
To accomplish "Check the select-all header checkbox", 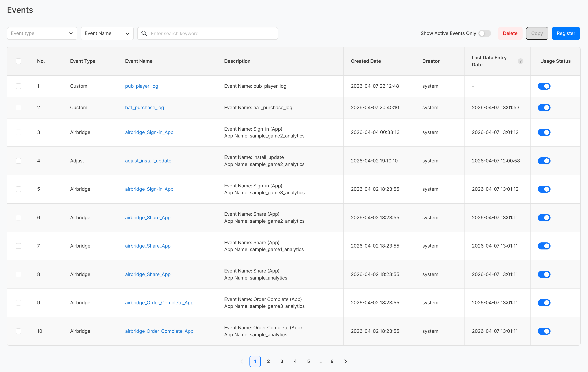I will point(18,61).
